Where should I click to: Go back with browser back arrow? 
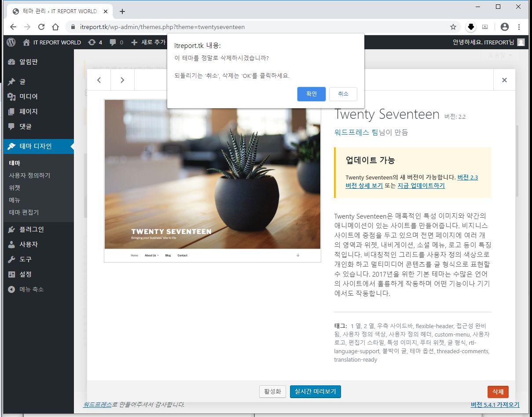13,27
